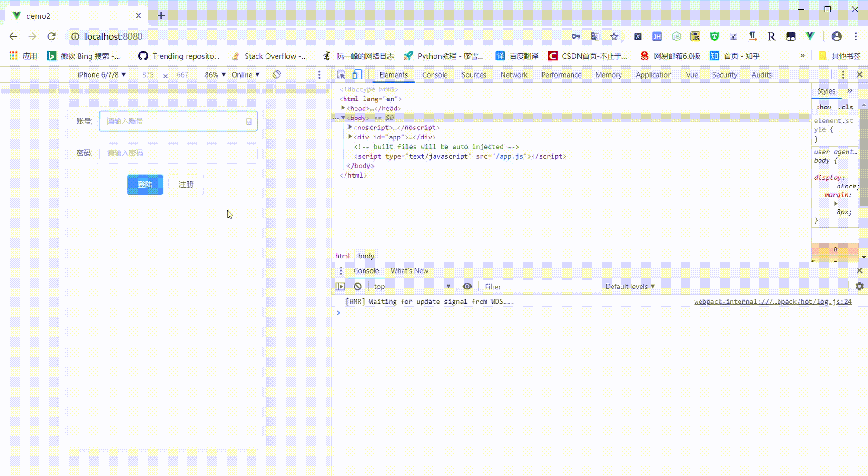Open the /app.js script link
868x476 pixels.
coord(509,156)
